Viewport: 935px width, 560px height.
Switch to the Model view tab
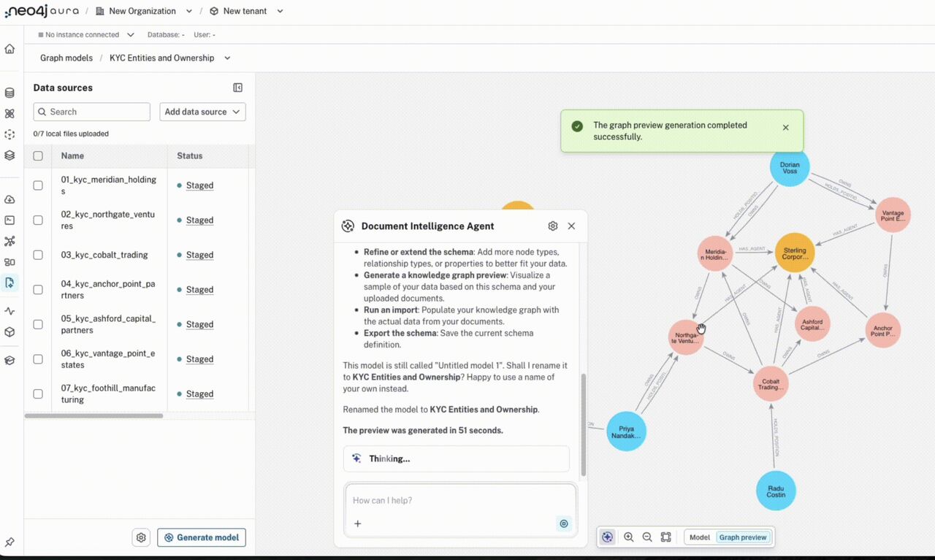700,537
